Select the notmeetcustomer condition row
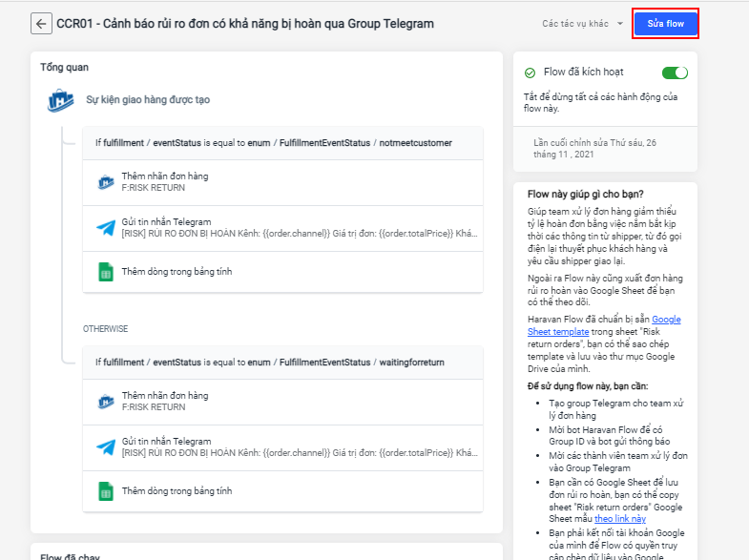 point(282,143)
